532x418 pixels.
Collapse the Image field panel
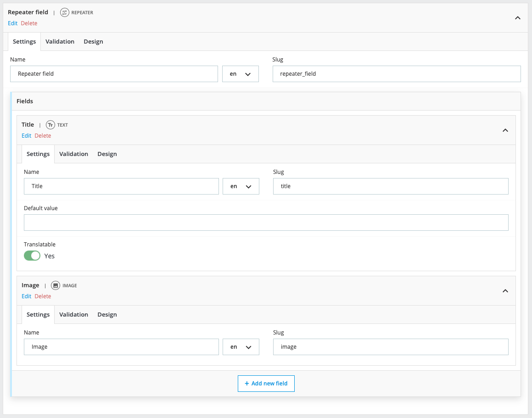pos(505,291)
